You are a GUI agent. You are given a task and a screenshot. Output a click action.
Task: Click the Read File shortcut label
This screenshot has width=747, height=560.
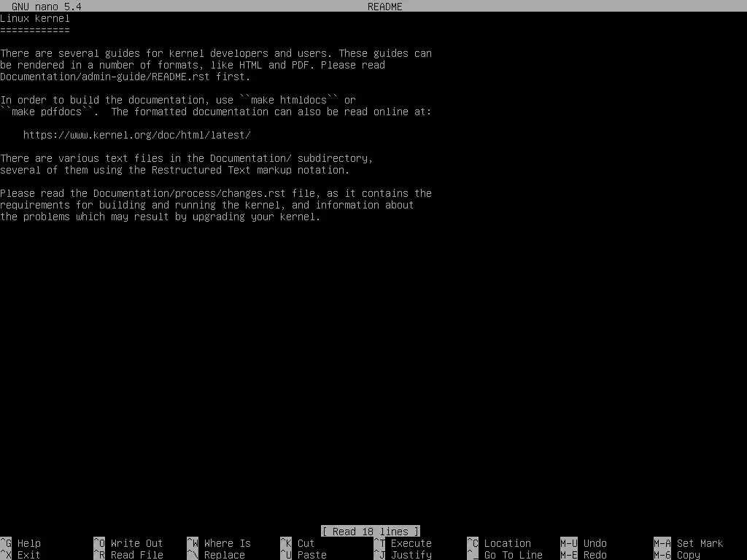136,555
